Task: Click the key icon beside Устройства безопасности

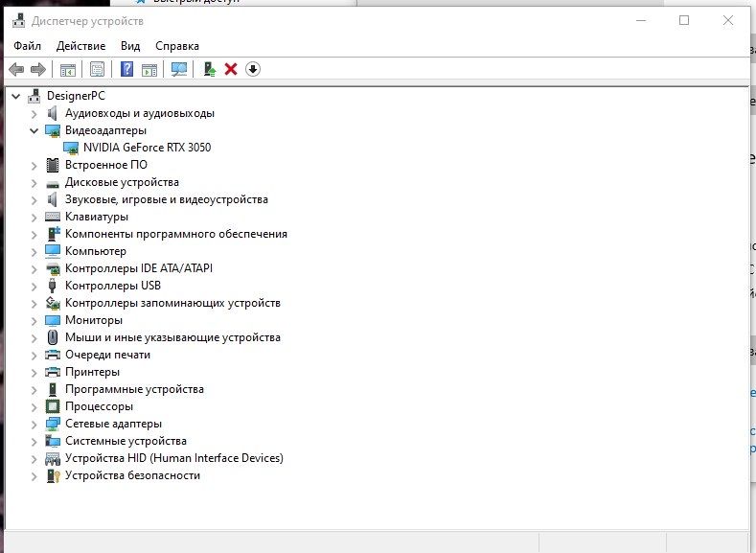Action: (x=53, y=476)
